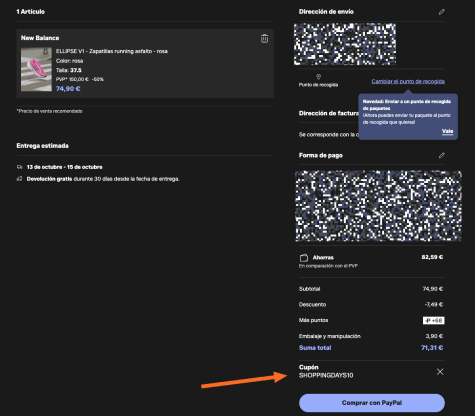This screenshot has height=416, width=475.
Task: Click the SHOPPINGDAYS10 coupon code text
Action: pyautogui.click(x=326, y=375)
